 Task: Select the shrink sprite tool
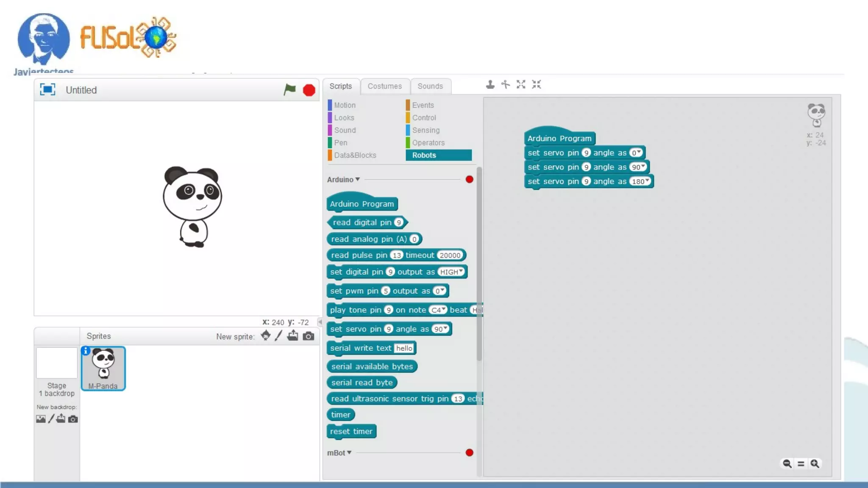tap(537, 85)
